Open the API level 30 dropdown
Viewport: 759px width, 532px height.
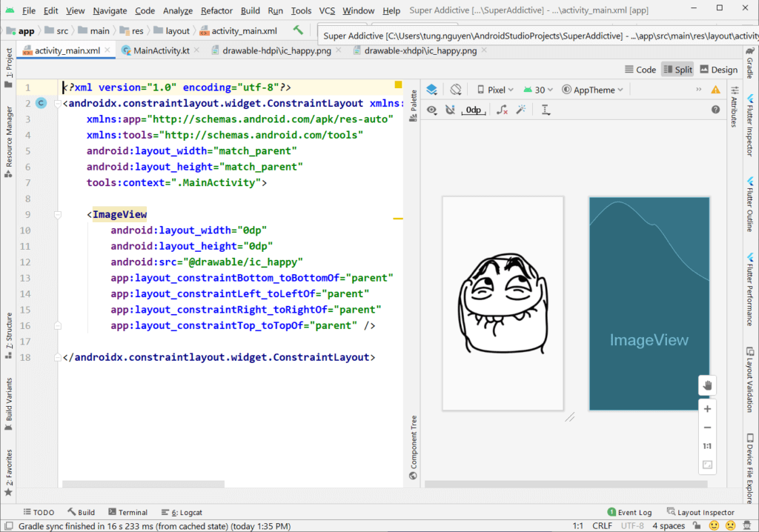point(538,90)
